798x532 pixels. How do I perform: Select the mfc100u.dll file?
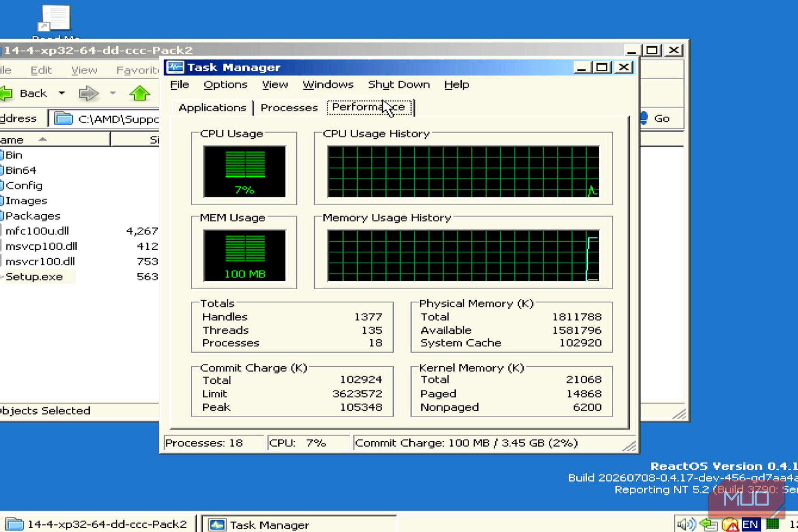tap(35, 231)
